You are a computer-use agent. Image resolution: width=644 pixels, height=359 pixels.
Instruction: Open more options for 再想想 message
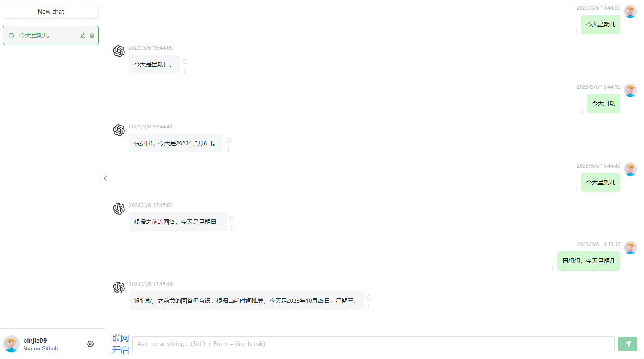coord(553,268)
